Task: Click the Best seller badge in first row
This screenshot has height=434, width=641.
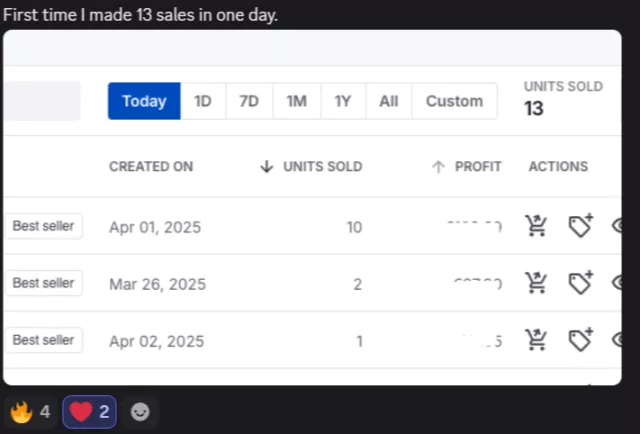Action: tap(43, 226)
